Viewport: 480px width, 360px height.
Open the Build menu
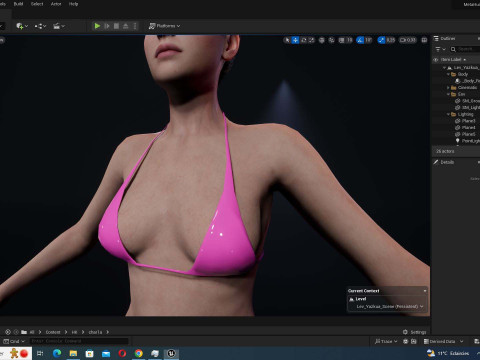point(18,4)
